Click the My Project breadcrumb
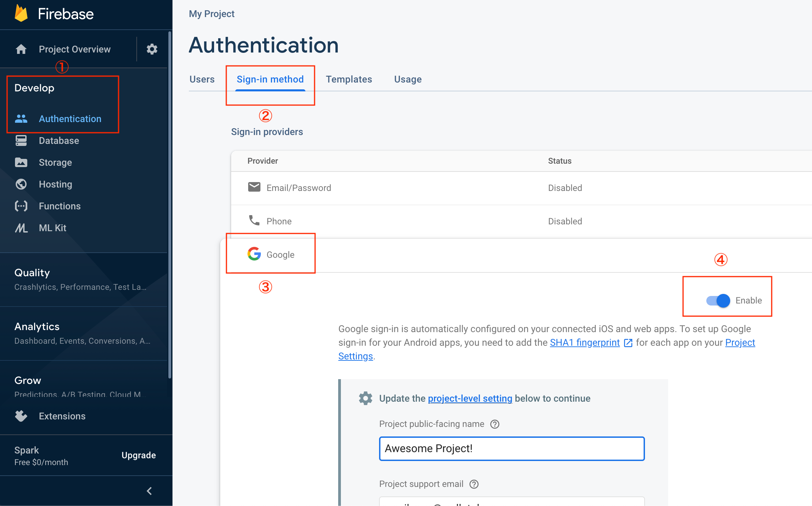This screenshot has width=812, height=506. [x=212, y=14]
